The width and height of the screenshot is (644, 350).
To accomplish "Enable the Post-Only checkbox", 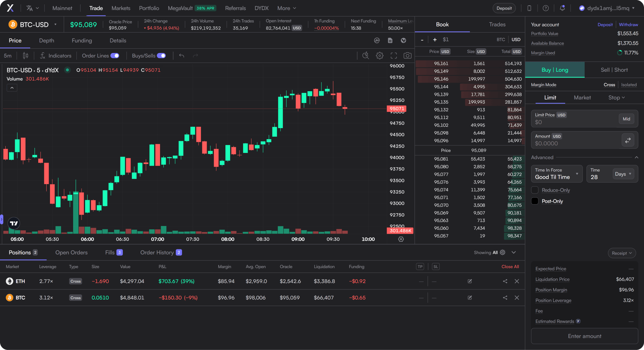I will pos(535,201).
